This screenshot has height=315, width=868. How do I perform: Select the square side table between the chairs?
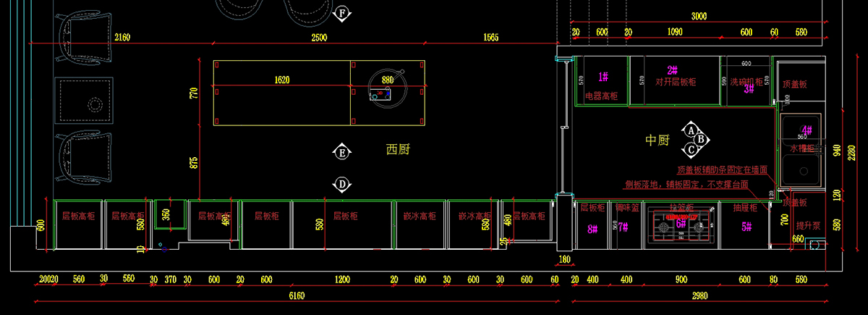84,102
